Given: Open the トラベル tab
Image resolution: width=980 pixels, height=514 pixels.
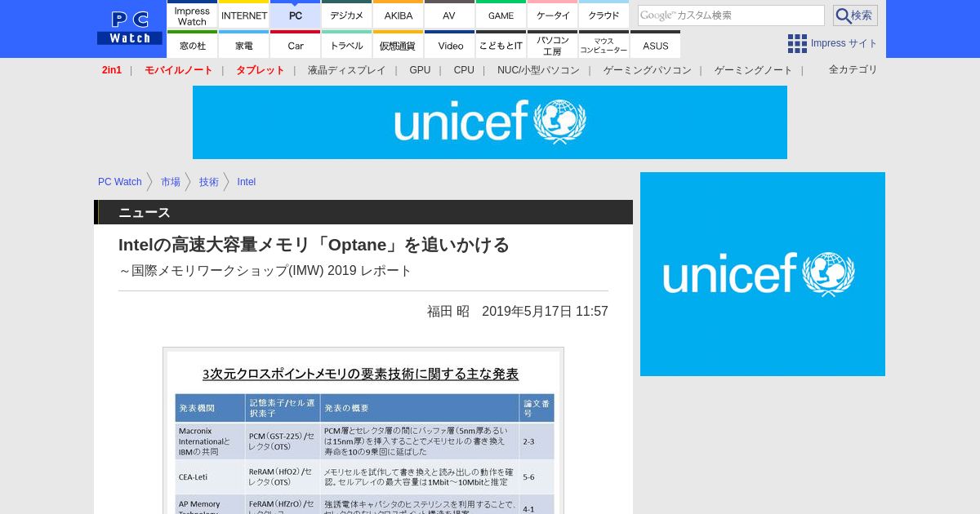Looking at the screenshot, I should tap(347, 44).
